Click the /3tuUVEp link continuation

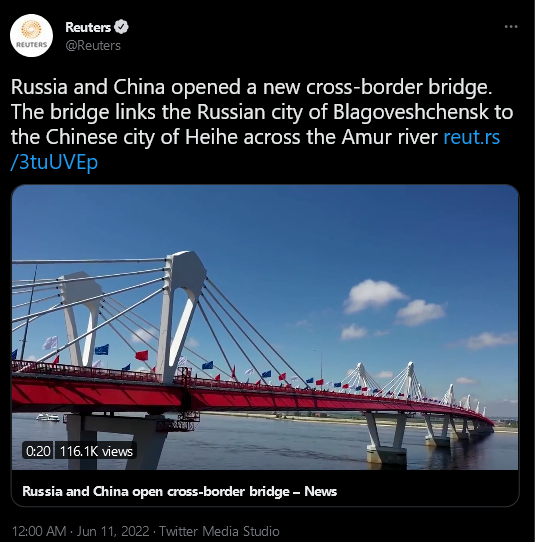[54, 162]
